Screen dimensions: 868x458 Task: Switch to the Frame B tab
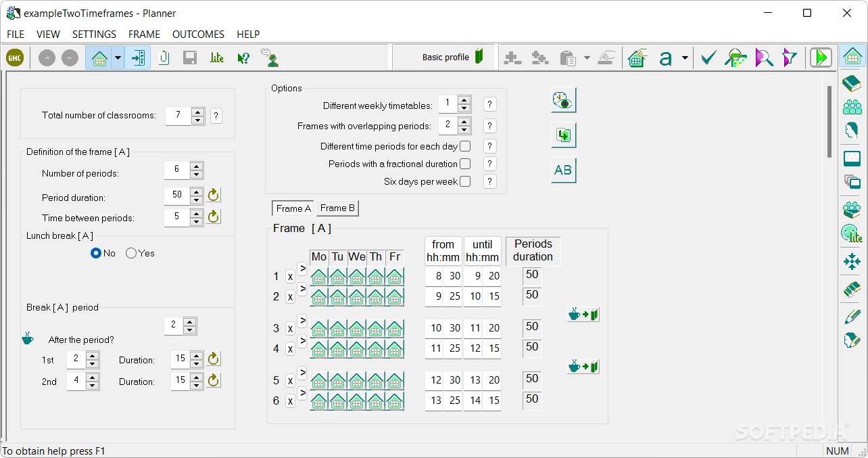pos(337,208)
